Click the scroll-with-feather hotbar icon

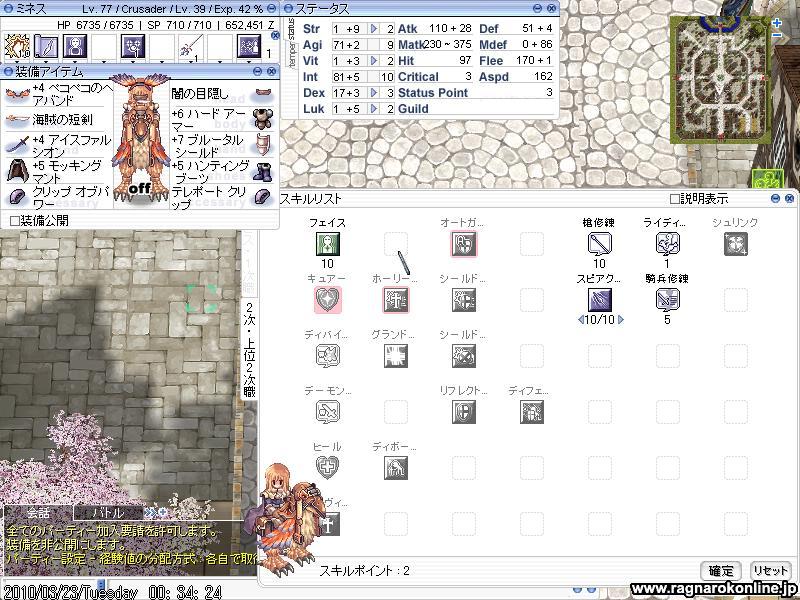click(x=46, y=46)
